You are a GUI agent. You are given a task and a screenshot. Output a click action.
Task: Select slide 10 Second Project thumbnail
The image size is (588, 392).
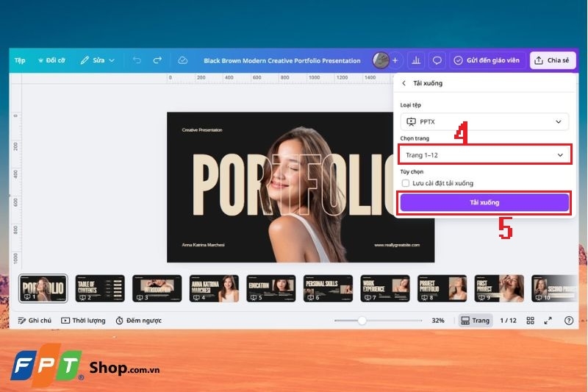pos(554,288)
